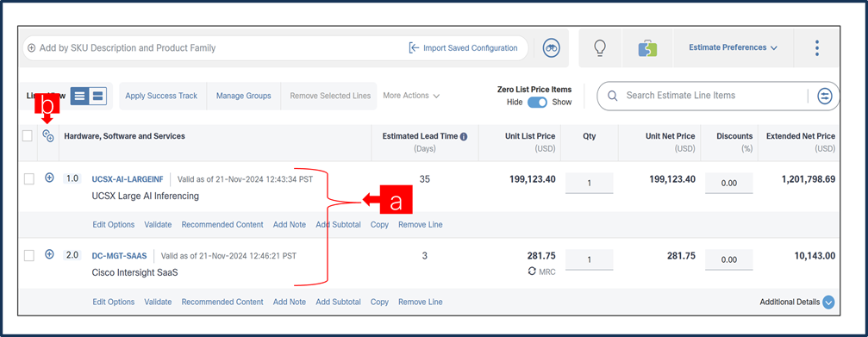The height and width of the screenshot is (337, 868).
Task: Click Add Note for UCSX-AI-LARGEINF line
Action: point(290,225)
